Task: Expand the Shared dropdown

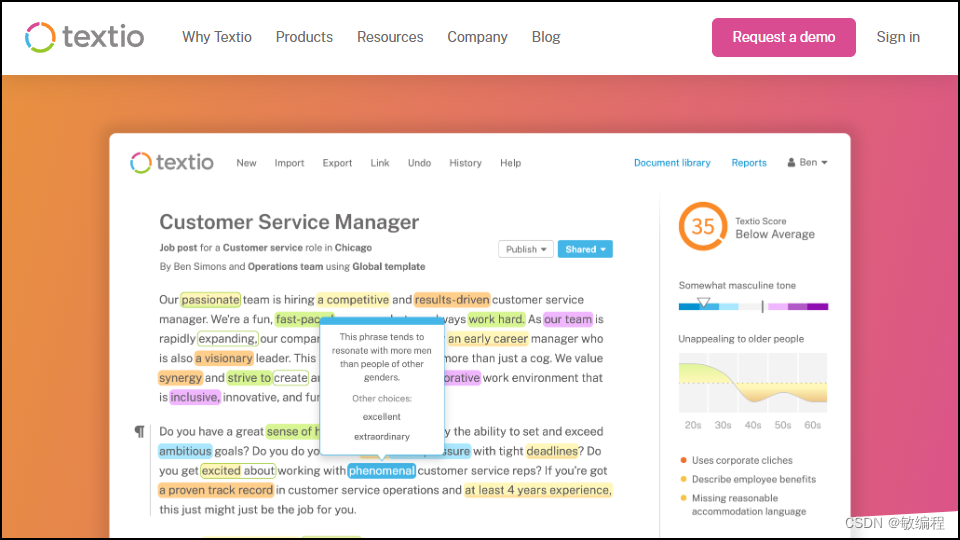Action: point(585,249)
